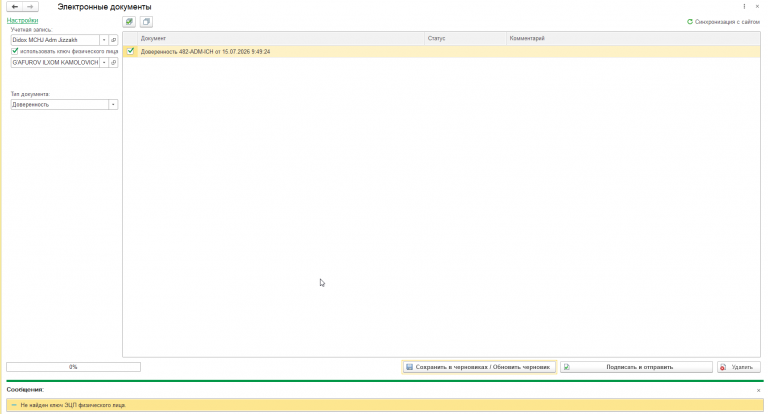Expand the Учетная запись dropdown arrow

[104, 40]
